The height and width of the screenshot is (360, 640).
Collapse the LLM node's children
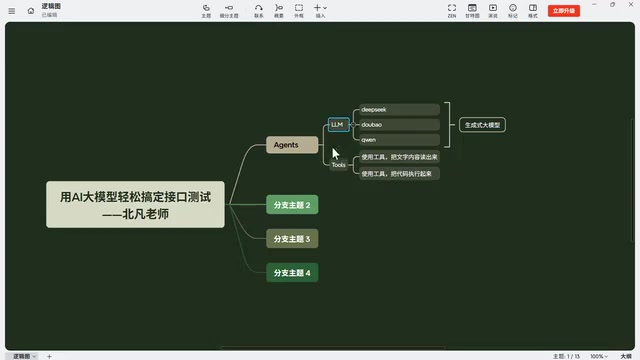tap(353, 124)
